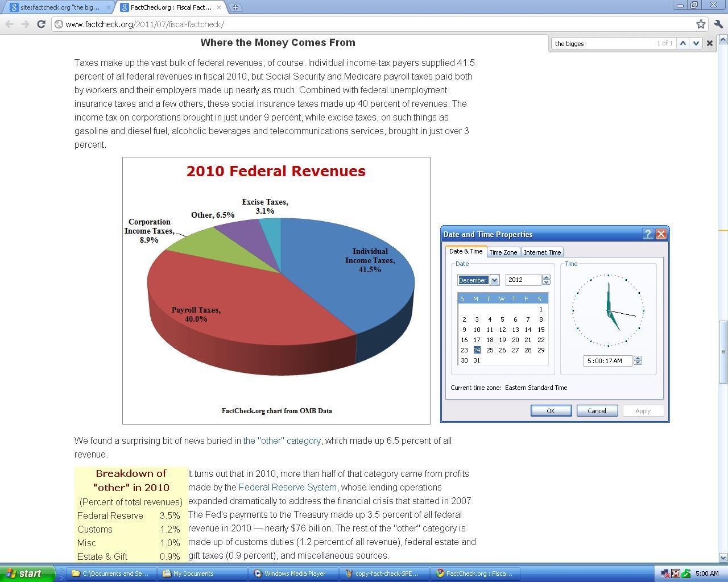Click OK in Date and Time Properties

[x=551, y=410]
